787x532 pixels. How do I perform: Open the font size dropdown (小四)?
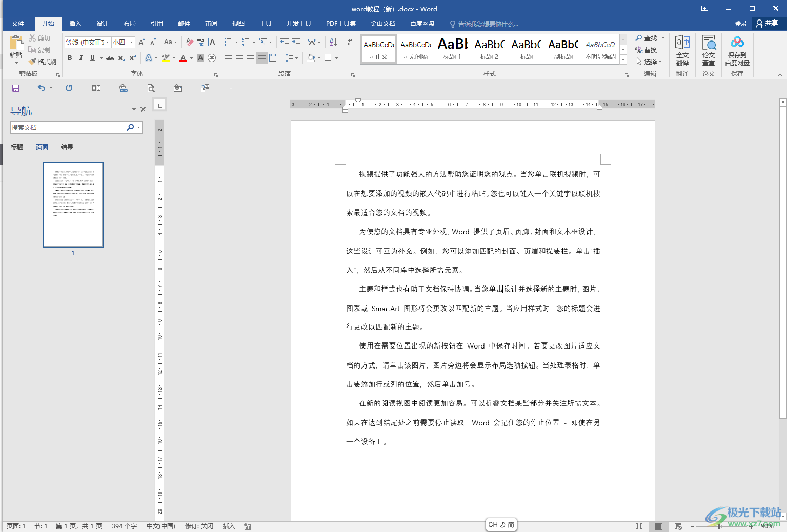tap(132, 42)
